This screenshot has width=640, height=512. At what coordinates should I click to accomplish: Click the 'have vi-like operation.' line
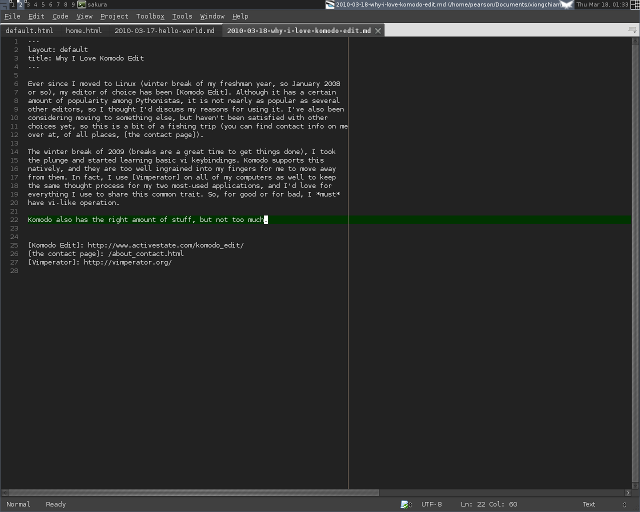(73, 203)
